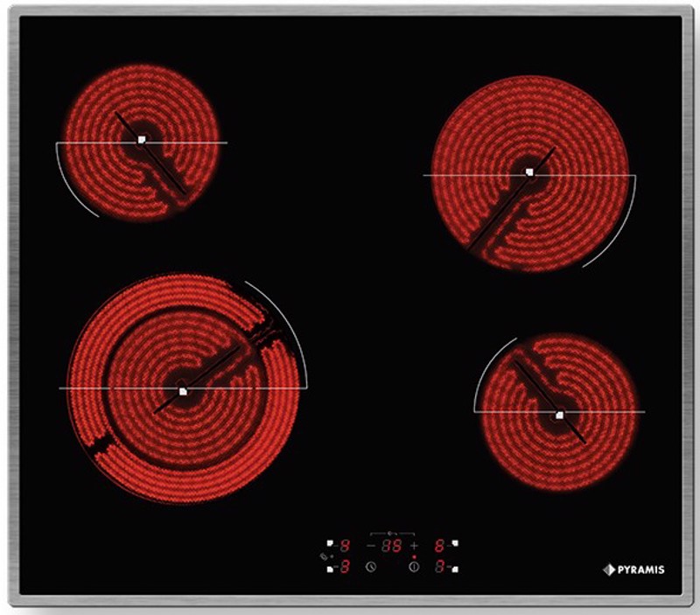Select the front-right zone selector key
This screenshot has height=615, width=700.
tap(455, 570)
